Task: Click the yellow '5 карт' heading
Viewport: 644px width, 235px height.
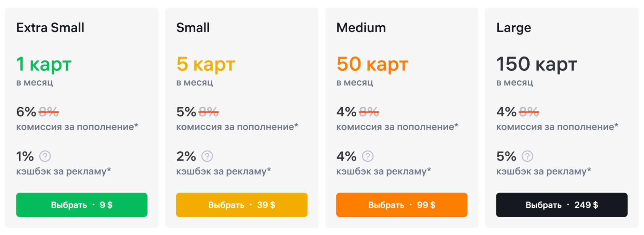Action: (x=206, y=64)
